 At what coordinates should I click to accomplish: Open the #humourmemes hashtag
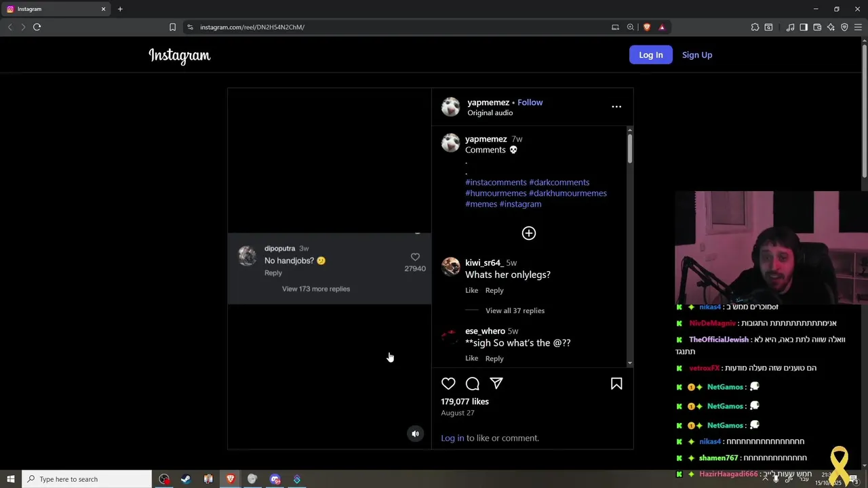(496, 193)
